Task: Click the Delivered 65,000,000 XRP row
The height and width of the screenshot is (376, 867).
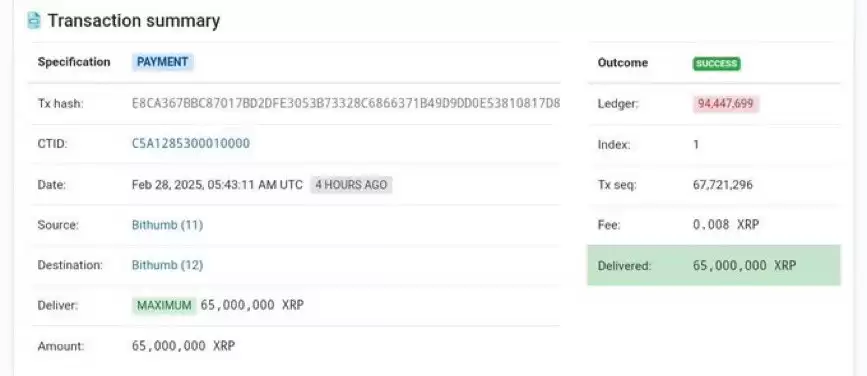Action: coord(714,265)
